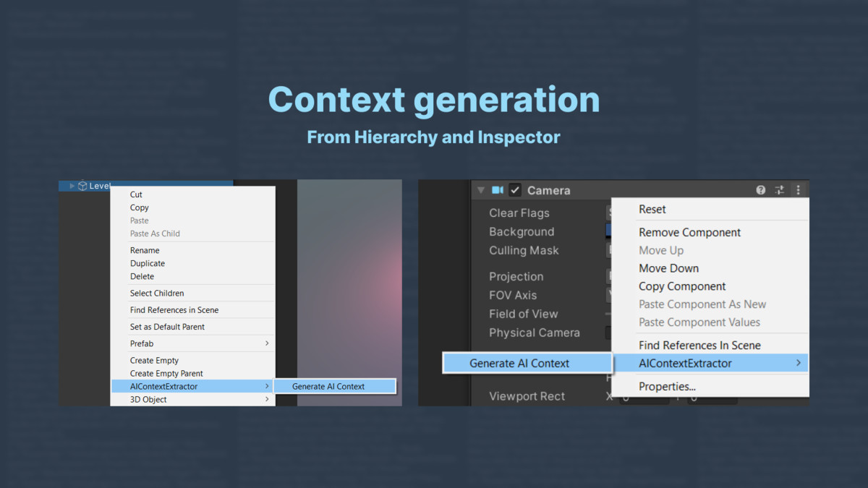Screen dimensions: 868x488
Task: Choose Create Empty menu entry
Action: click(x=192, y=360)
